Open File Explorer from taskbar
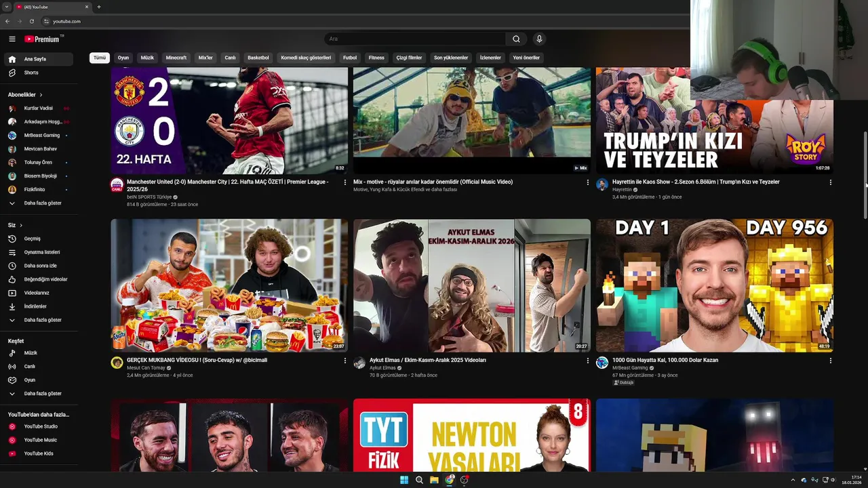 coord(434,480)
